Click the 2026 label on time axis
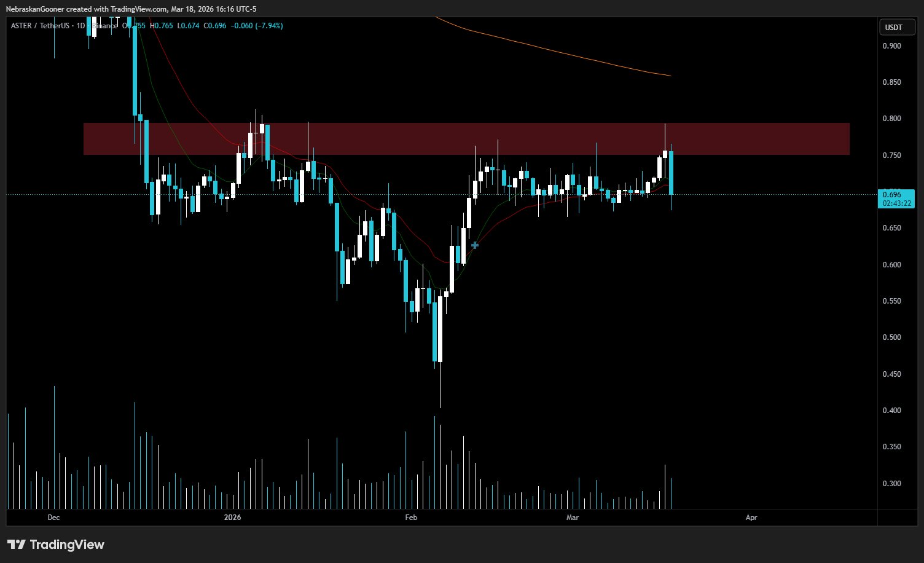The image size is (924, 563). [x=233, y=518]
